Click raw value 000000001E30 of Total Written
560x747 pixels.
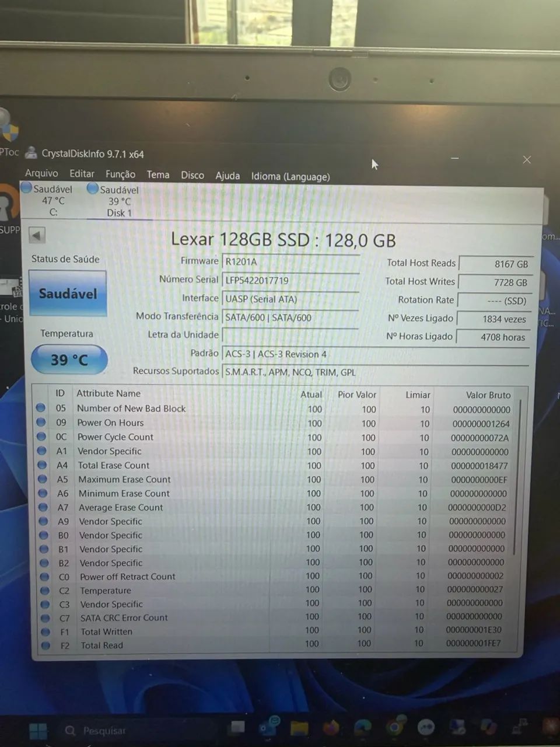click(x=473, y=630)
